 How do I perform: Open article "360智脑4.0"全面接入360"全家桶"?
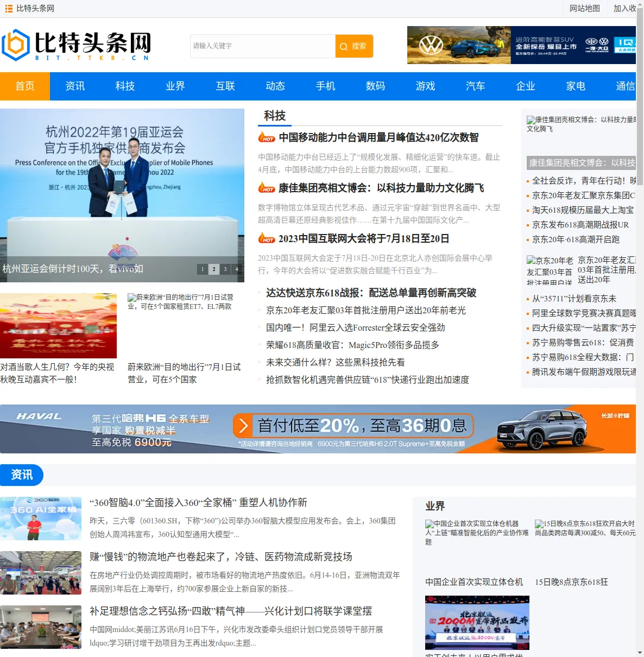[x=198, y=502]
